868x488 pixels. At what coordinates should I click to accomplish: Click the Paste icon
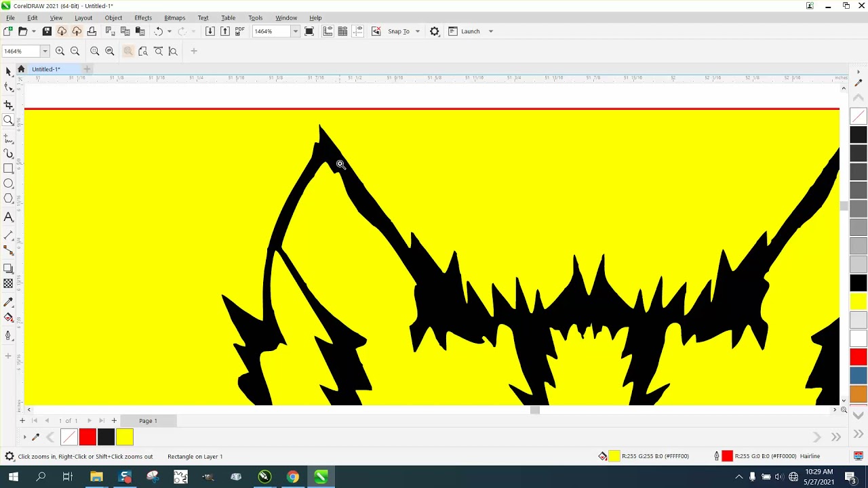140,31
